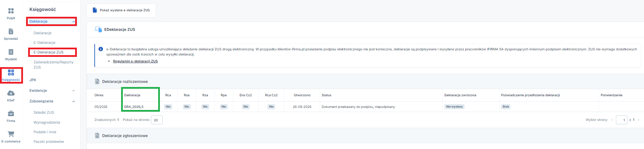Viewport: 644px width, 149px height.
Task: Open the KSeF cloud icon
Action: coord(11,93)
